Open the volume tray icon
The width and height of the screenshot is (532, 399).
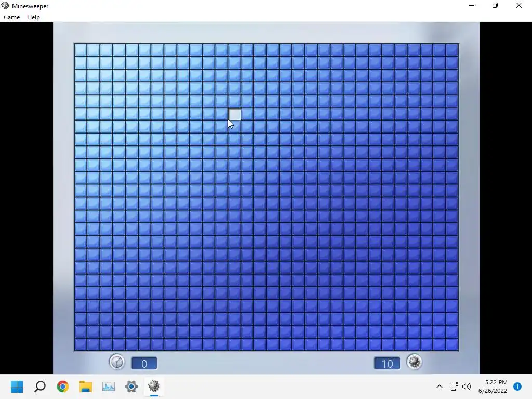coord(467,387)
